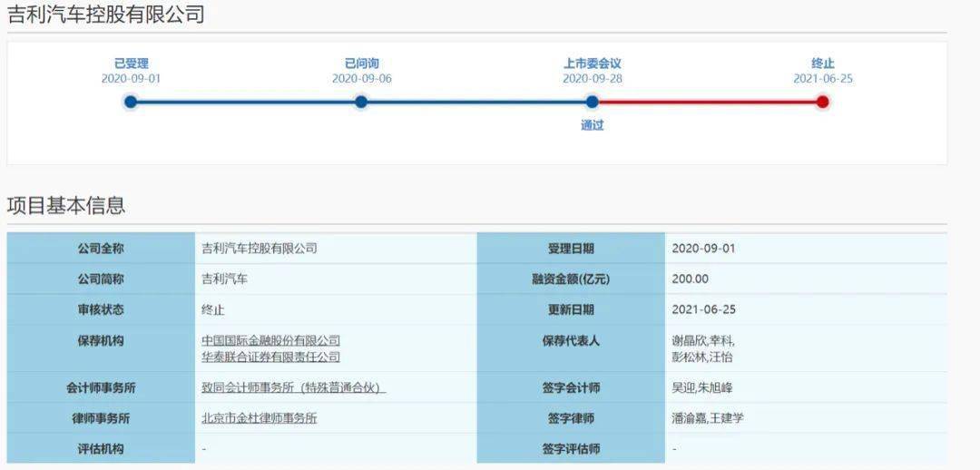Click the 上市委会议 timeline node dot

tap(592, 102)
